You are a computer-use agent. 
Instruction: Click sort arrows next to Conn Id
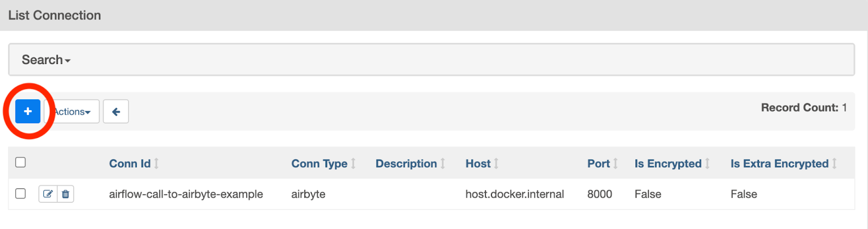(156, 163)
